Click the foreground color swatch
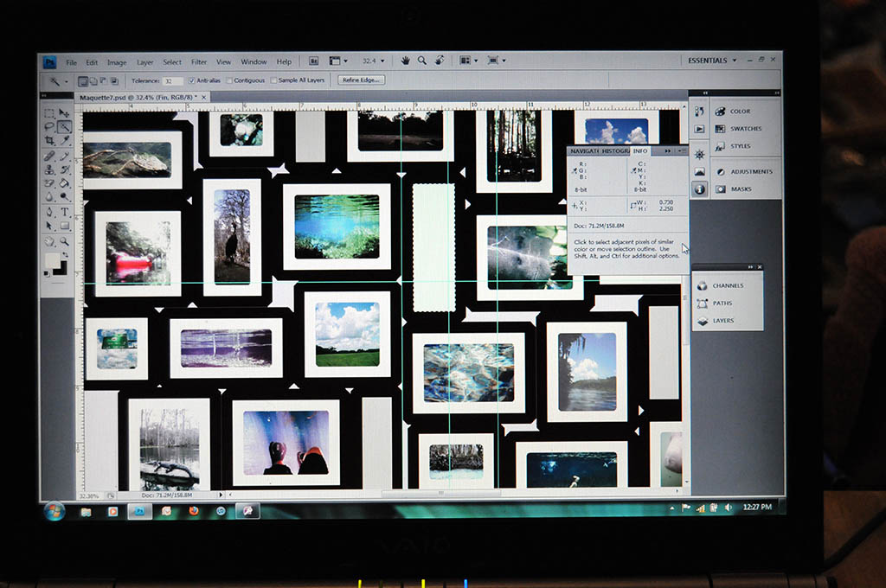Image resolution: width=886 pixels, height=588 pixels. 52,262
